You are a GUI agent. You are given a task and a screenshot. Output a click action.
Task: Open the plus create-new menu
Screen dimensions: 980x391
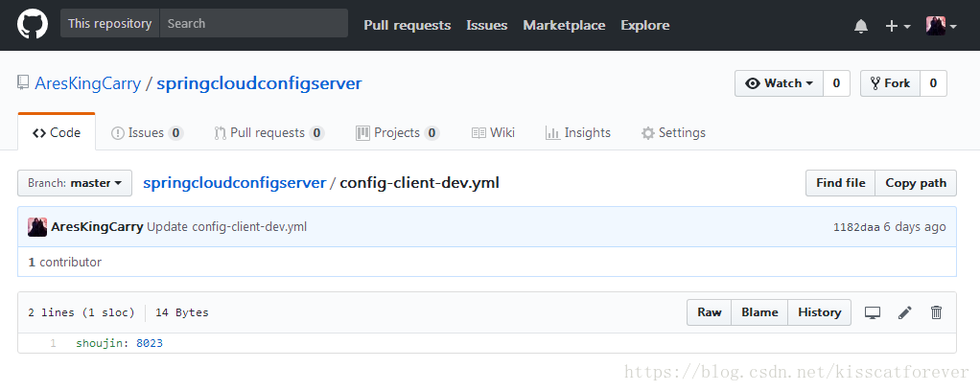coord(898,26)
